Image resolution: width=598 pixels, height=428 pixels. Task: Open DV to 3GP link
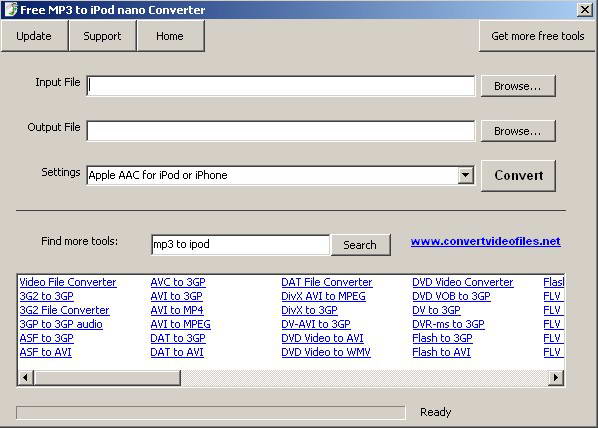pyautogui.click(x=437, y=310)
